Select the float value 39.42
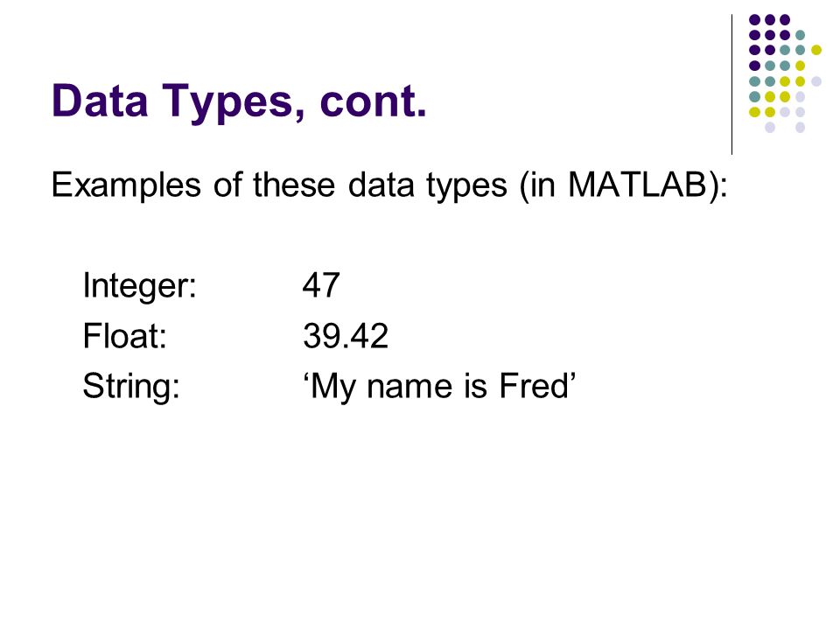 346,336
